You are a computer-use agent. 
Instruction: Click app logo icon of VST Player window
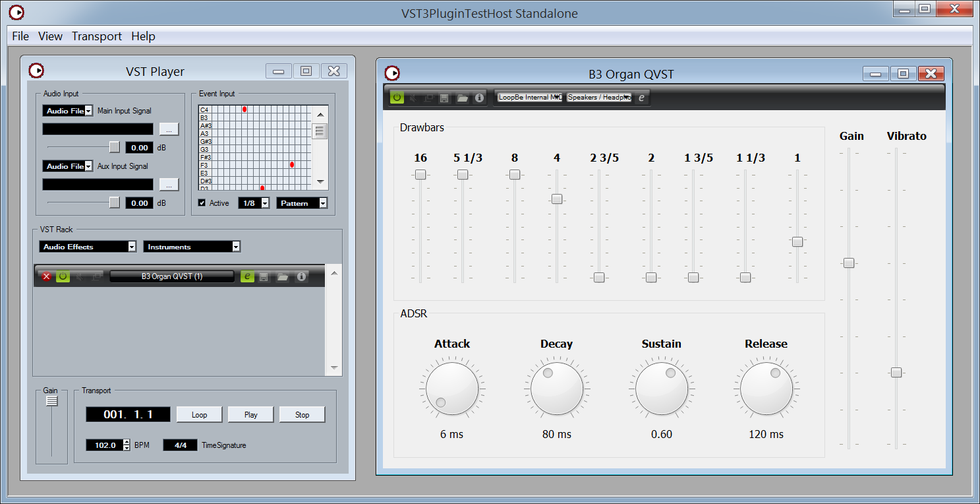click(36, 71)
